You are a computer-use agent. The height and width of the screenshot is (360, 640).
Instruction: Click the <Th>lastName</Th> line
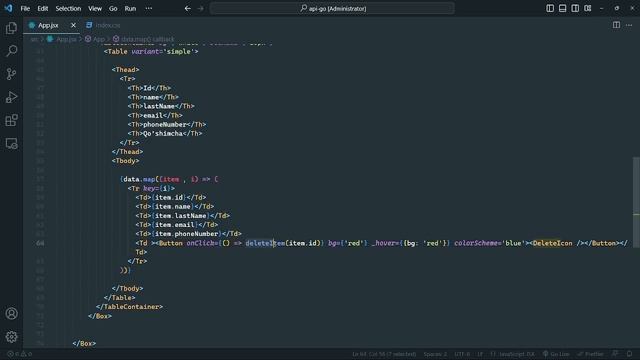[161, 106]
